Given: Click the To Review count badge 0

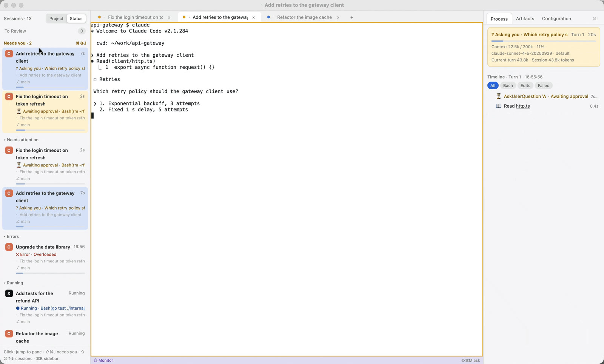Looking at the screenshot, I should coord(82,31).
